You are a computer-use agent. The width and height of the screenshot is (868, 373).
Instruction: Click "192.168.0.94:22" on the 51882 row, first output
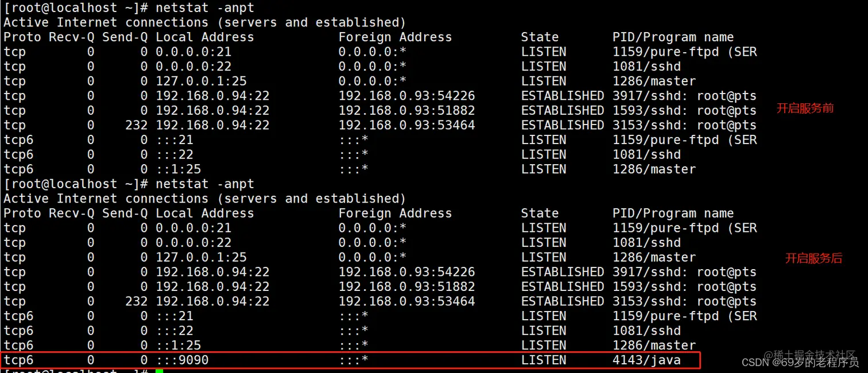[212, 110]
